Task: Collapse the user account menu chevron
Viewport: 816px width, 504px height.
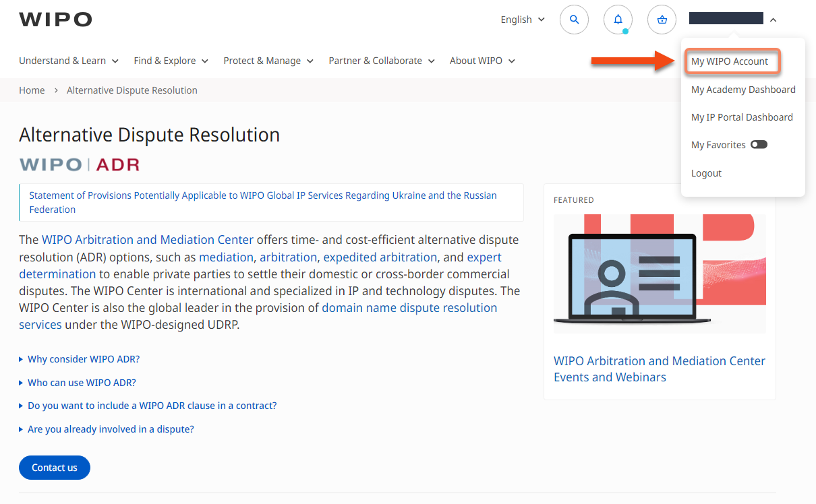Action: [x=773, y=20]
